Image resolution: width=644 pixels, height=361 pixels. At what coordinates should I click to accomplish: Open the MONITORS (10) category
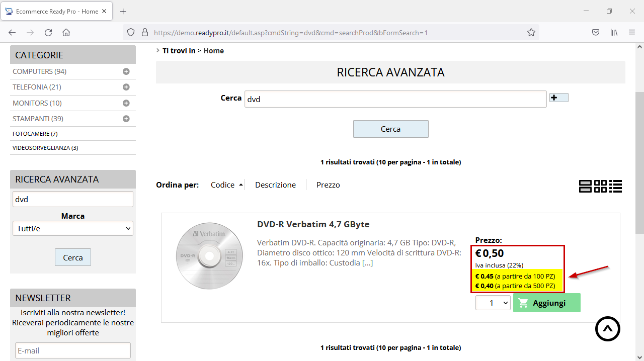(37, 103)
